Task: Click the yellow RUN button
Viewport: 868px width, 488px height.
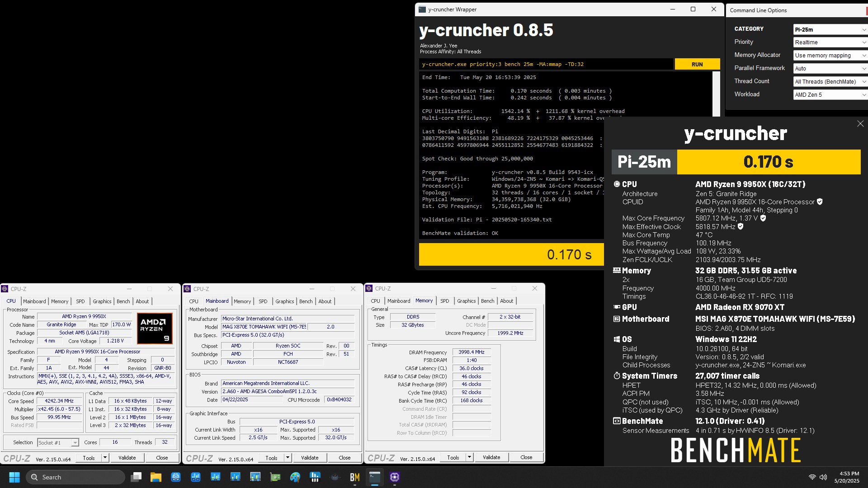Action: 697,64
